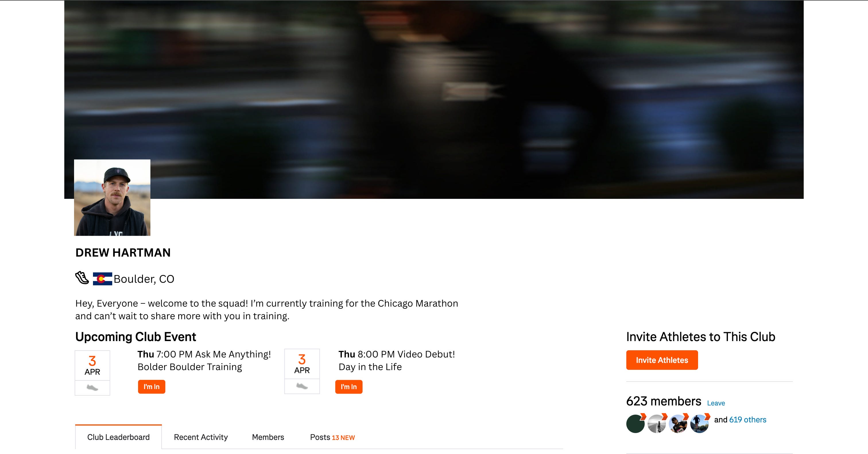Open the Posts tab with 13 new
The image size is (868, 454).
[x=332, y=437]
